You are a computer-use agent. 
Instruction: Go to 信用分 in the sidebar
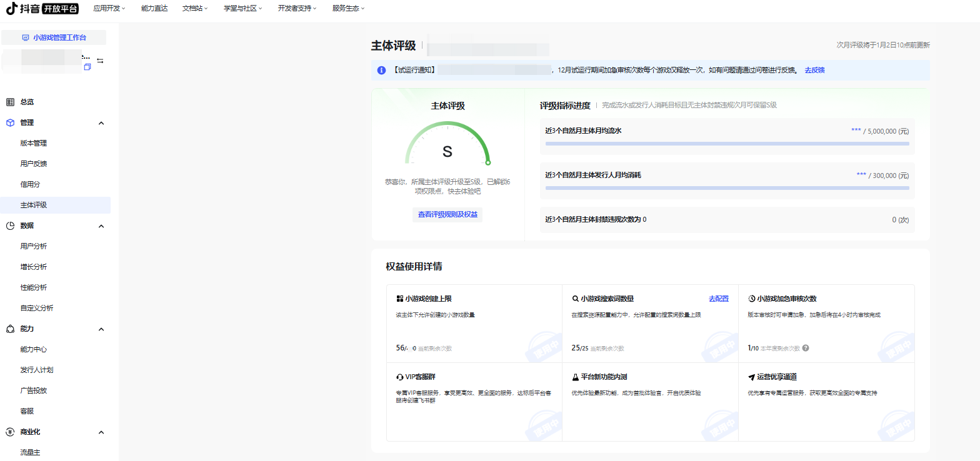pos(30,184)
